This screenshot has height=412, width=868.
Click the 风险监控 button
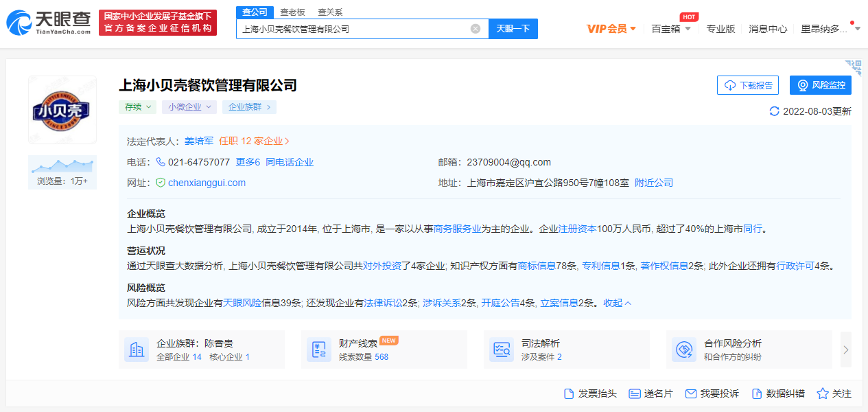821,85
